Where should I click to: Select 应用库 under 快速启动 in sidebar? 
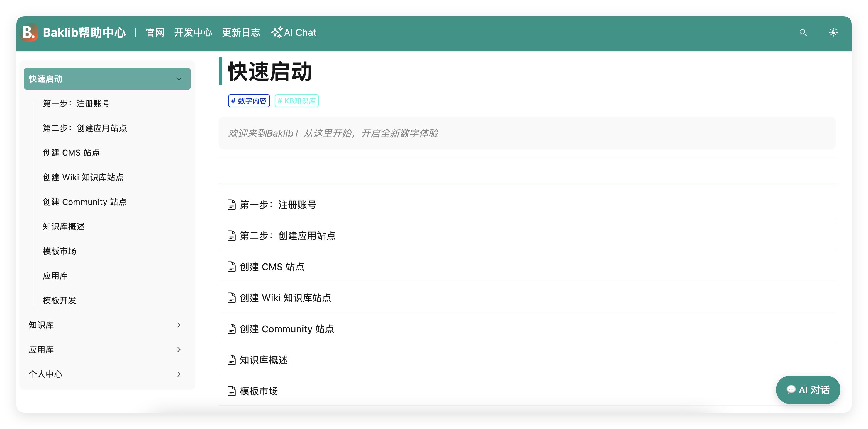click(x=55, y=275)
